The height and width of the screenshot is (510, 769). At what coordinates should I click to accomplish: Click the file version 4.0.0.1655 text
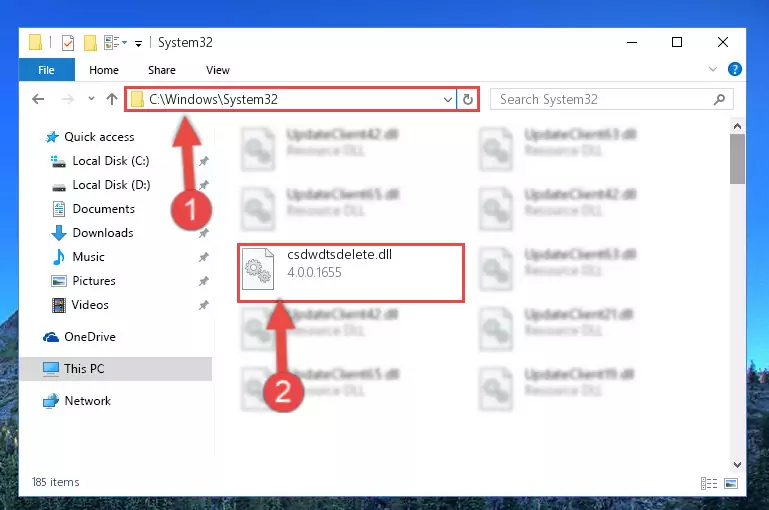tap(314, 272)
